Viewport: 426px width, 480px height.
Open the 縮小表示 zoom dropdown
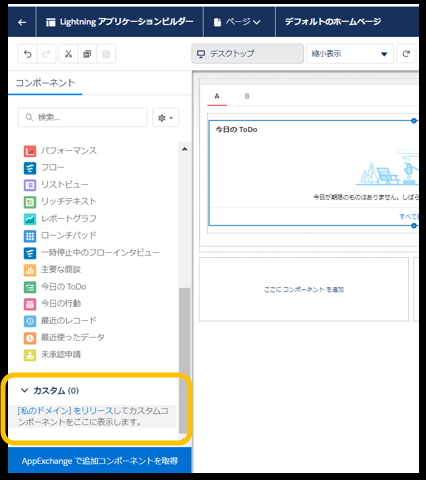(349, 54)
